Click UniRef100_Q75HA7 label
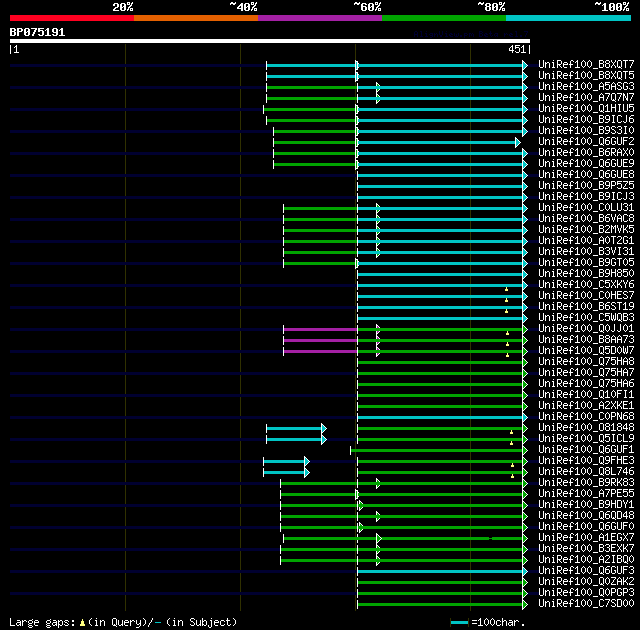Image resolution: width=640 pixels, height=630 pixels. tap(586, 373)
